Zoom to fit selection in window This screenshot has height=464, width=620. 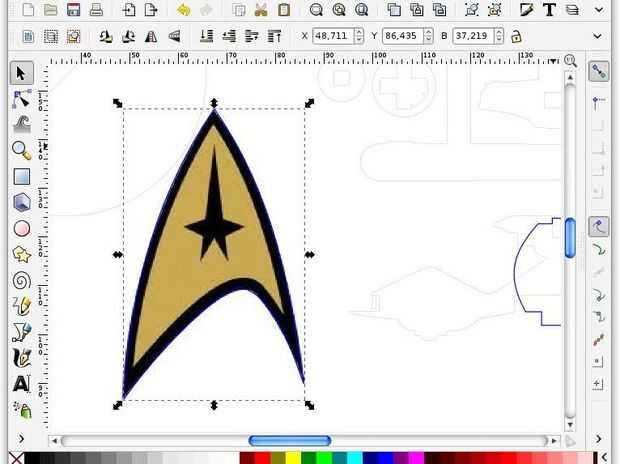coord(316,9)
